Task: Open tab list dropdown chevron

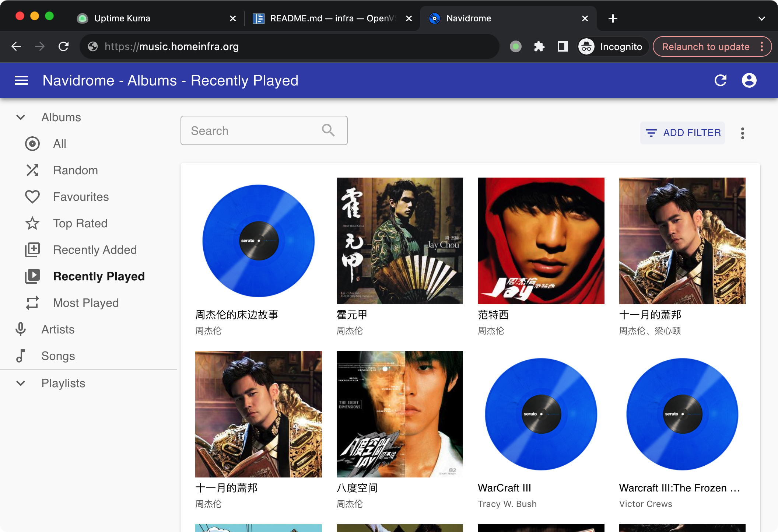Action: (x=762, y=18)
